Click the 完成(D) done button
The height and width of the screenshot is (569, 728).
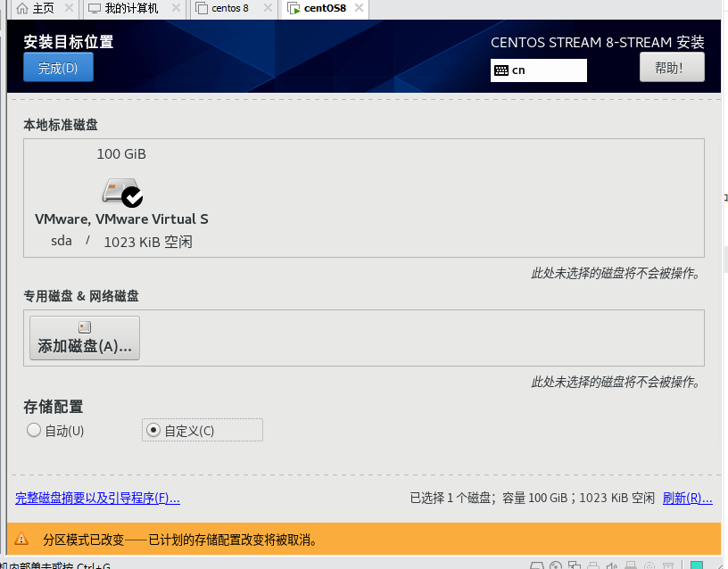click(58, 67)
